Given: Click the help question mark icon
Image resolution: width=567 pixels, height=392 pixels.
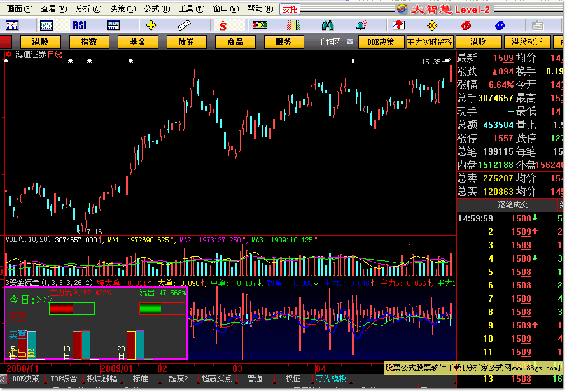Looking at the screenshot, I should (x=398, y=25).
